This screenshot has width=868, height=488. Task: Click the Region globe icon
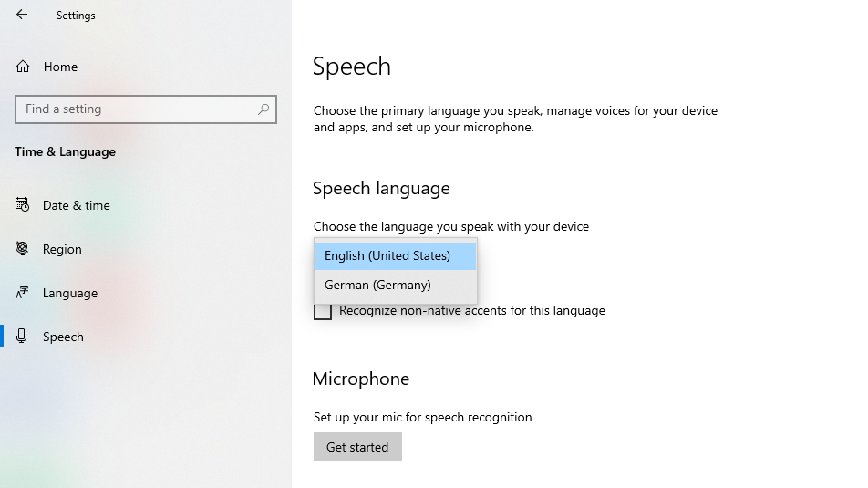[x=23, y=249]
